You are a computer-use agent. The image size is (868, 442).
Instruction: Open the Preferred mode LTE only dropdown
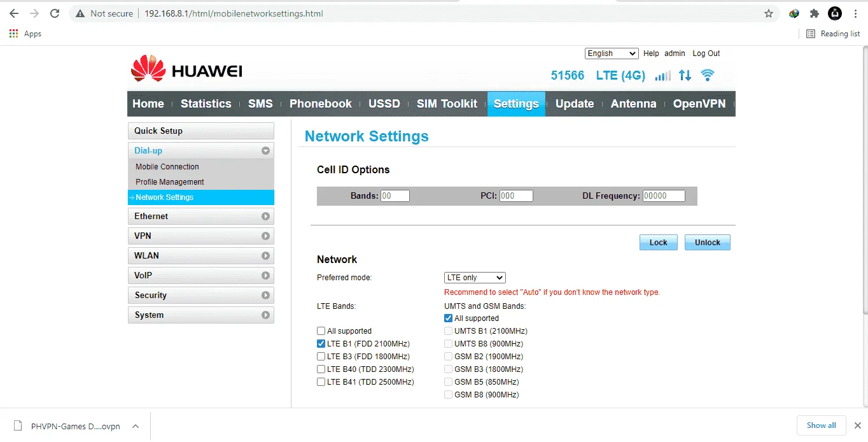point(475,278)
